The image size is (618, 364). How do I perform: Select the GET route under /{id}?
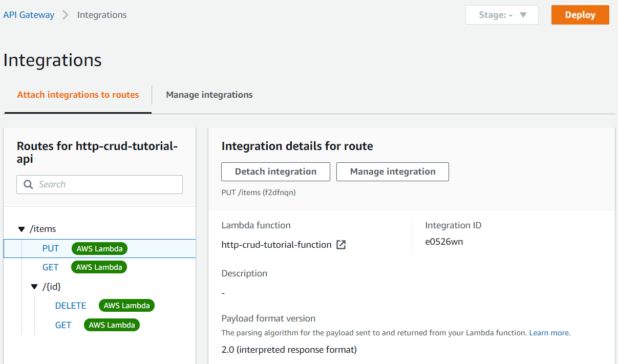(x=63, y=325)
